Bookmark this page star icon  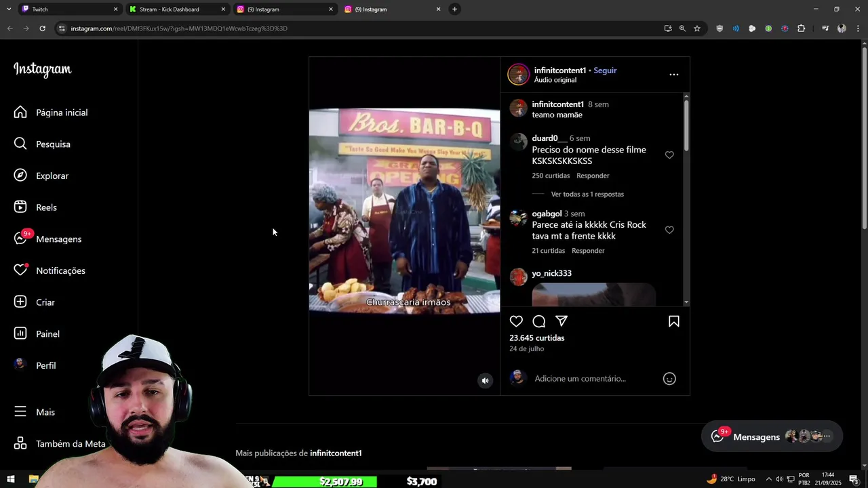(x=696, y=28)
